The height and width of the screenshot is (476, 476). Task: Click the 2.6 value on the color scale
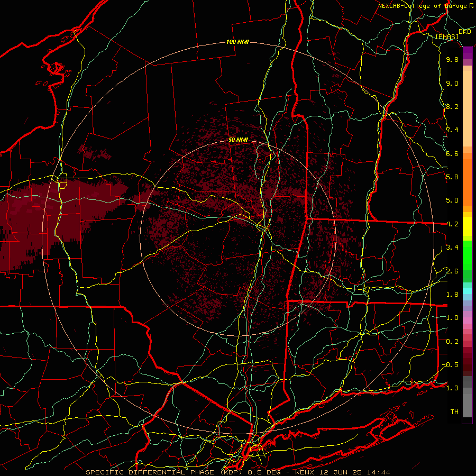(452, 271)
